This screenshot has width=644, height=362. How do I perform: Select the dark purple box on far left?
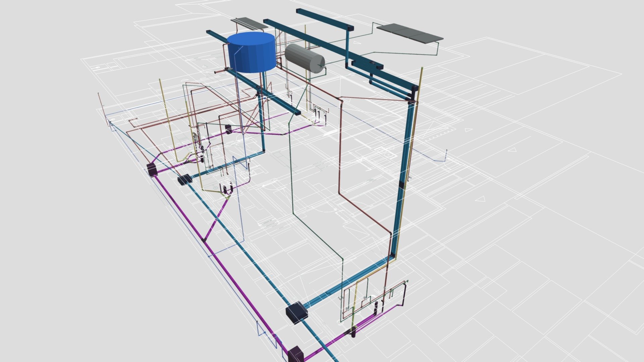click(x=152, y=170)
